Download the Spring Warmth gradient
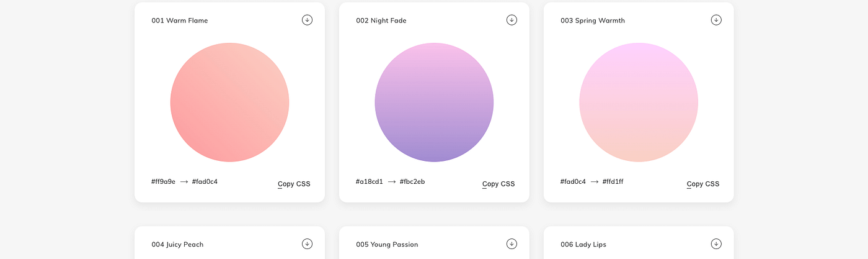 click(716, 20)
